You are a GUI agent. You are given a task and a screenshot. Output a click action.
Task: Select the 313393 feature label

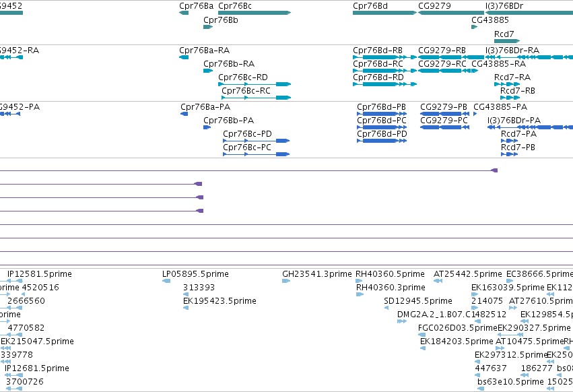[x=199, y=288]
